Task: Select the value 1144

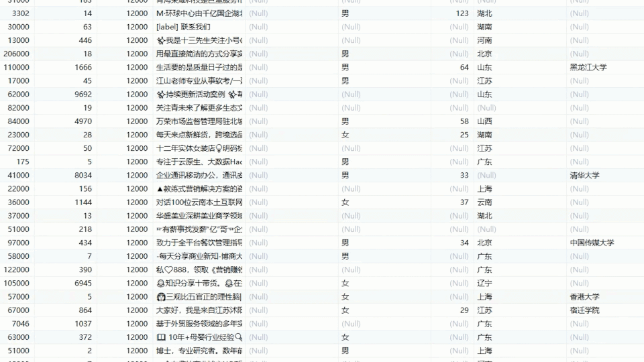Action: pyautogui.click(x=83, y=202)
